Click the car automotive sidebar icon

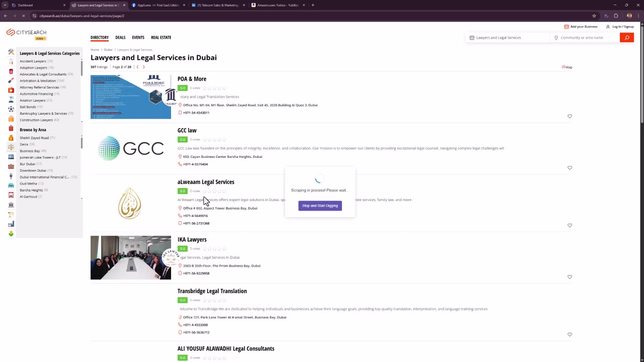click(11, 186)
